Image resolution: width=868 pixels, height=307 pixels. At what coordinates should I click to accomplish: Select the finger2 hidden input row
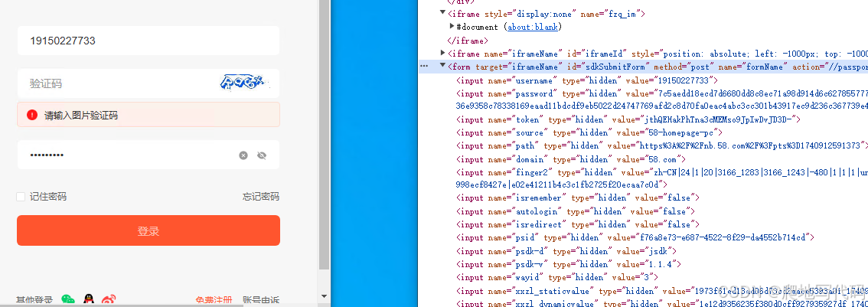[x=661, y=178]
